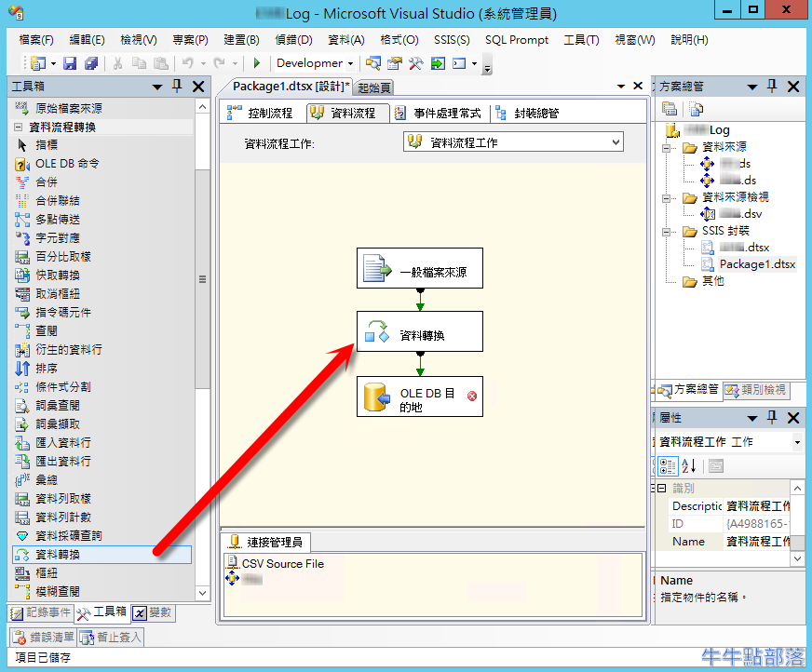This screenshot has width=812, height=672.
Task: Open the Development configuration dropdown
Action: (x=350, y=63)
